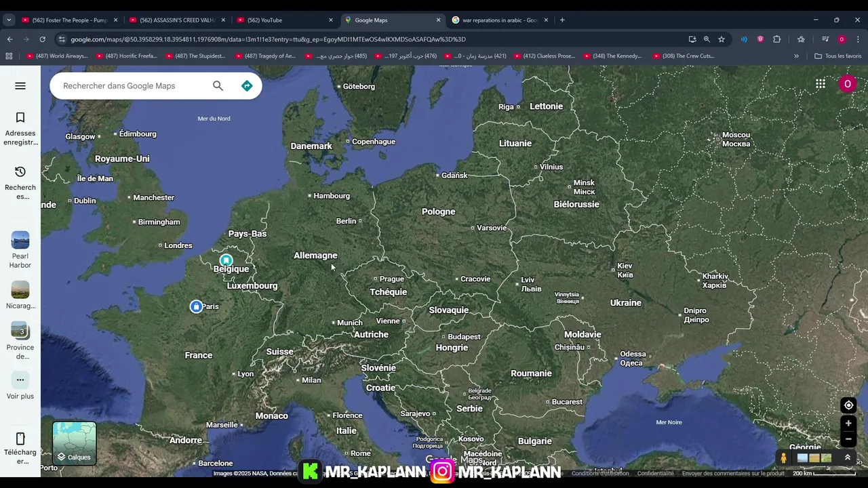868x488 pixels.
Task: Switch to the Foster The People tab
Action: click(x=71, y=20)
